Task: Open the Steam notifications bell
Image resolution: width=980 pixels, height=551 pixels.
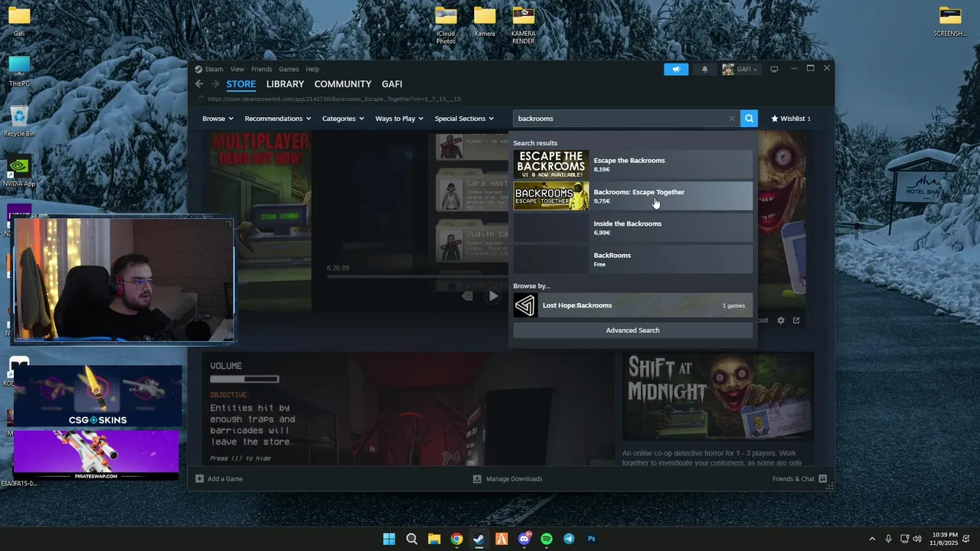Action: [x=705, y=69]
